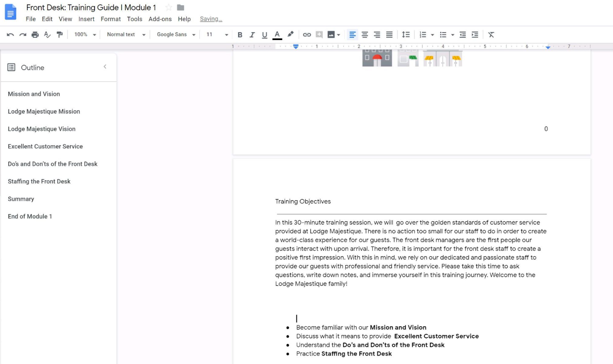This screenshot has width=613, height=364.
Task: Open Google Docs home icon
Action: click(x=11, y=12)
